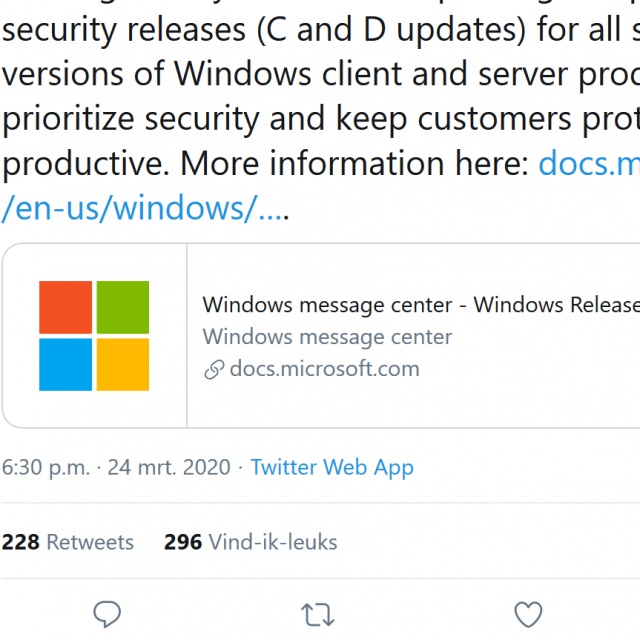Click the green square of the Microsoft logo
Screen dimensions: 640x640
(123, 307)
